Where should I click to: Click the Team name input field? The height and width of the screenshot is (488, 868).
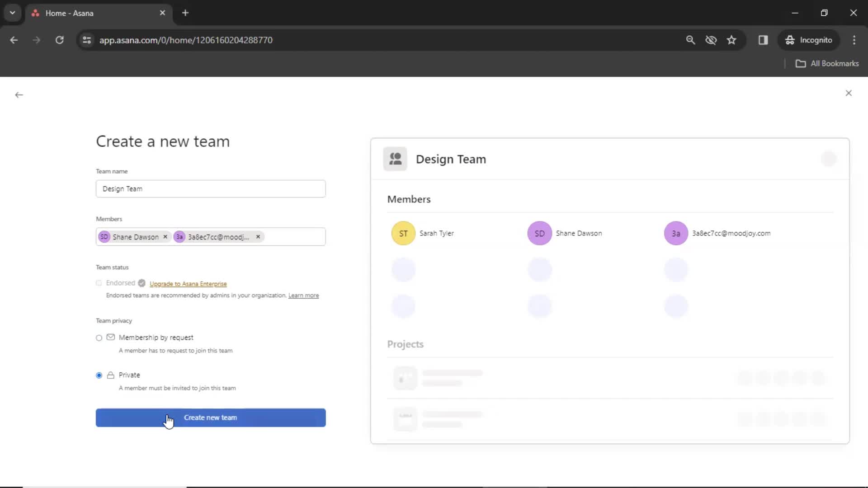pyautogui.click(x=211, y=189)
